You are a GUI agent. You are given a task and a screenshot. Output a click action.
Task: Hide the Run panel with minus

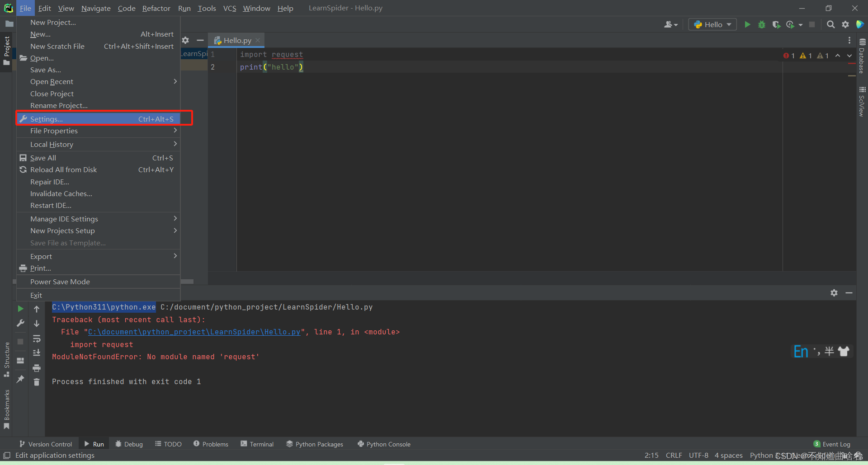(849, 293)
